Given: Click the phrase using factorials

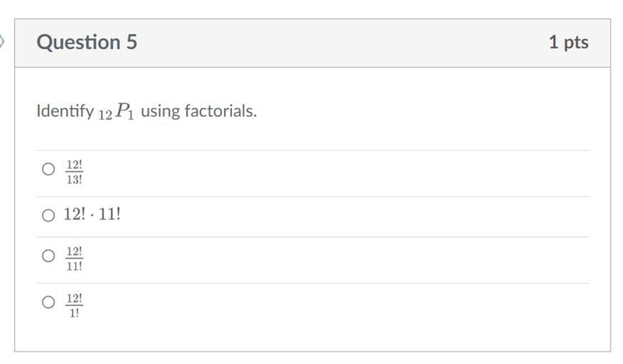Looking at the screenshot, I should (199, 110).
